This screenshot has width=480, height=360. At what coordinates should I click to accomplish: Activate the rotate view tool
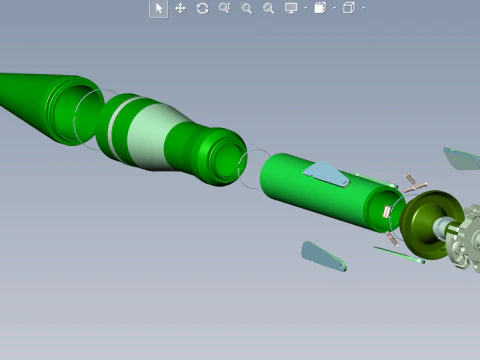[202, 8]
